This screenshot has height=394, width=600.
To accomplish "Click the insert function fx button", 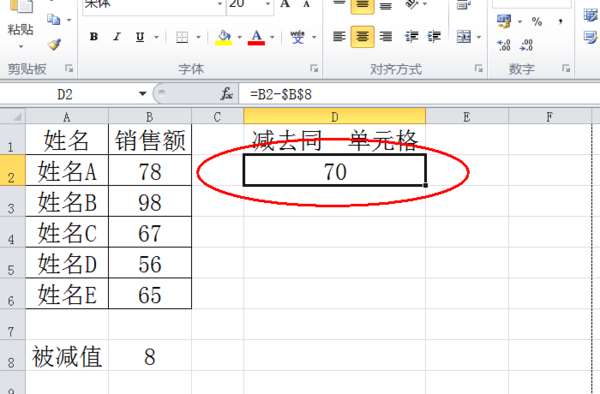I will tap(226, 94).
